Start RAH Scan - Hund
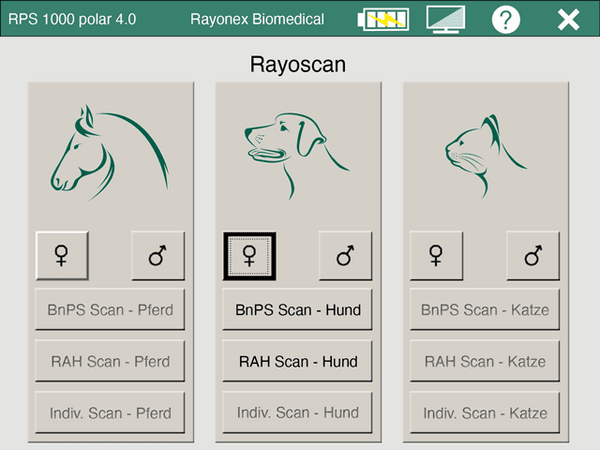The width and height of the screenshot is (600, 450). tap(297, 361)
